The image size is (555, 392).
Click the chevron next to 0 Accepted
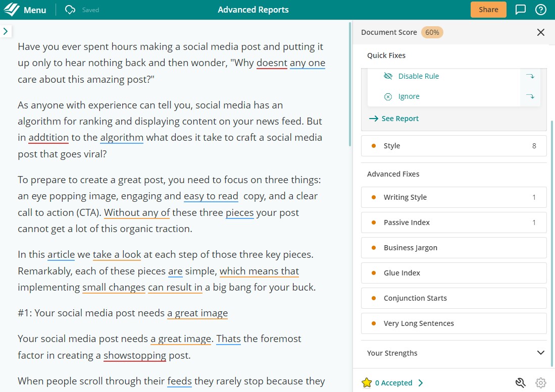[x=421, y=383]
